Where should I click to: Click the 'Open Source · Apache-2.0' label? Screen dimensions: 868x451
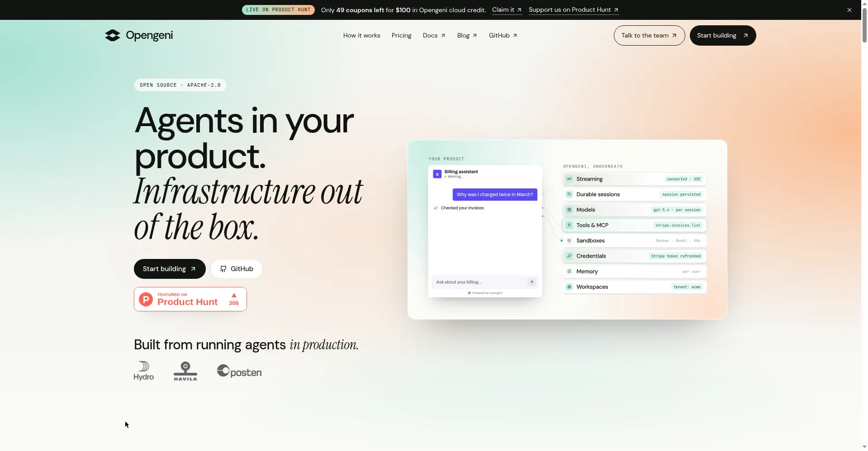point(180,85)
